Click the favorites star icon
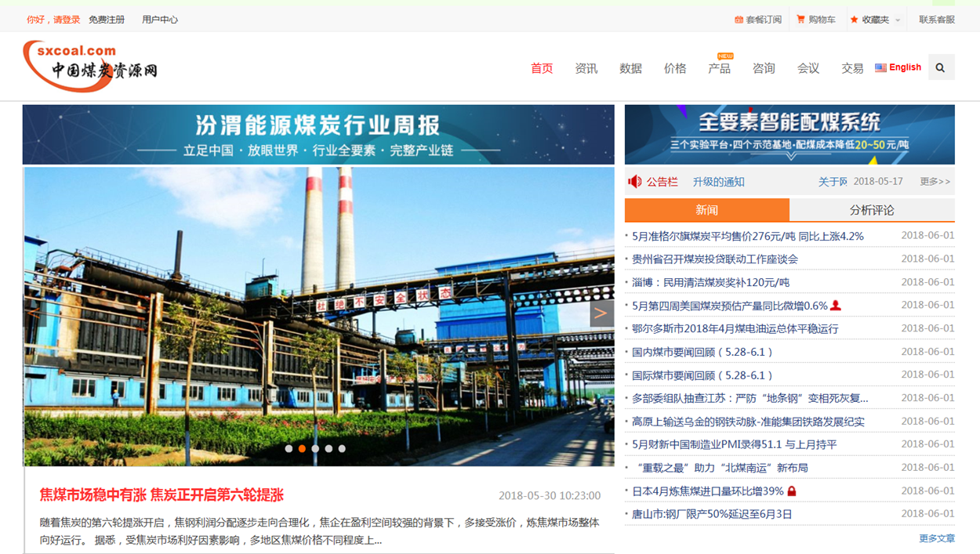Image resolution: width=980 pixels, height=554 pixels. click(854, 20)
